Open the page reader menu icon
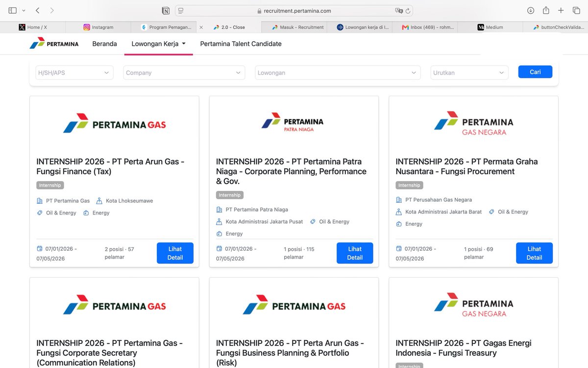 point(181,10)
